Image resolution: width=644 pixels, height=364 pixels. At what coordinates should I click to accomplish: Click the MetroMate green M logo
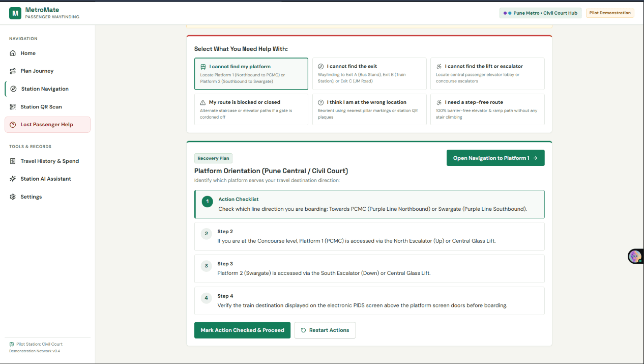[x=15, y=13]
